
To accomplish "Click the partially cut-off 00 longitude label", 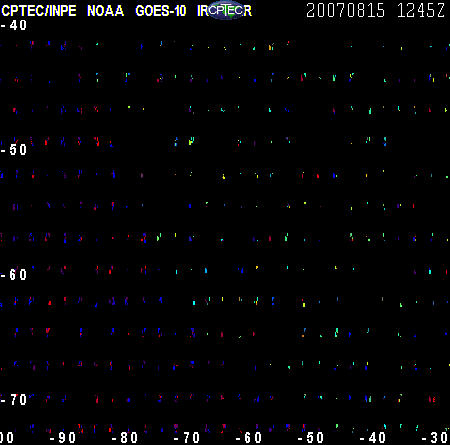I will 7,438.
